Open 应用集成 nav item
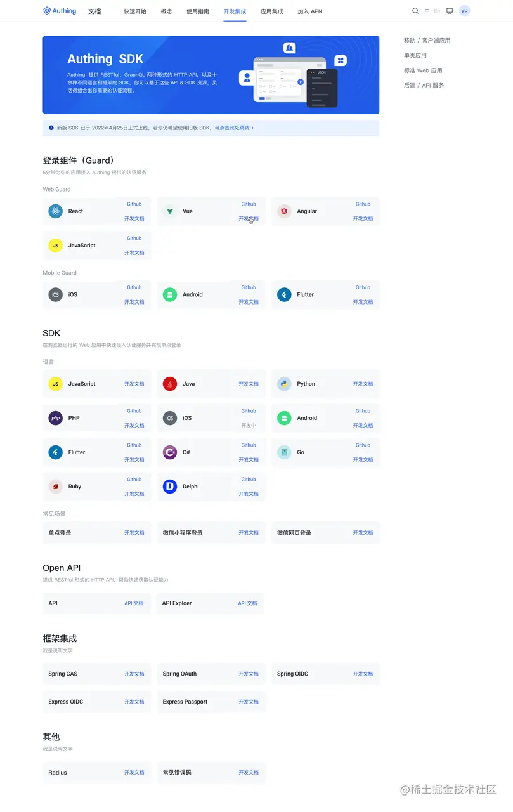 point(272,11)
